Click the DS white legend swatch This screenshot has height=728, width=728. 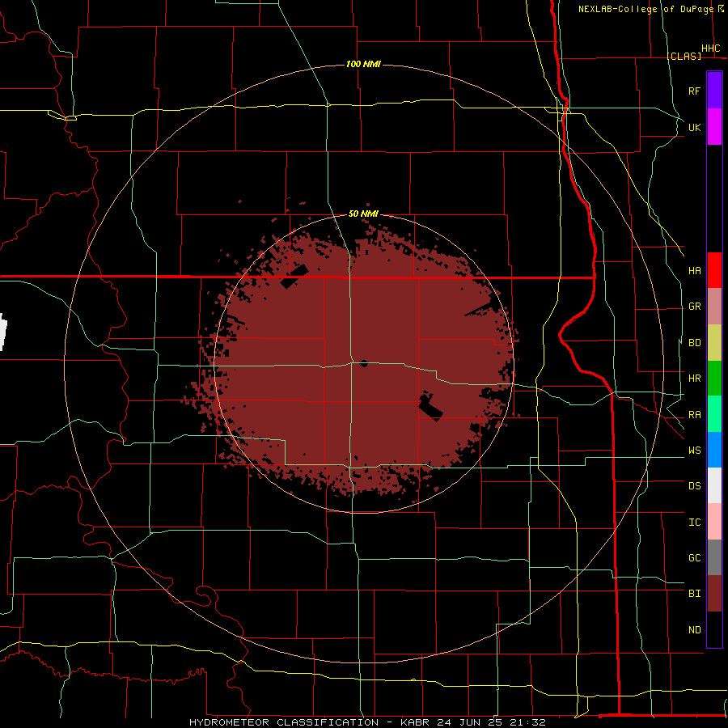tap(714, 485)
